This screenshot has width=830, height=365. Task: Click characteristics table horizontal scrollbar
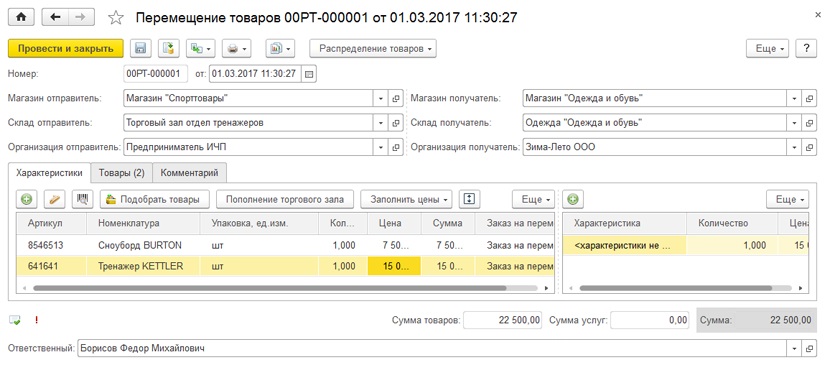[x=676, y=288]
